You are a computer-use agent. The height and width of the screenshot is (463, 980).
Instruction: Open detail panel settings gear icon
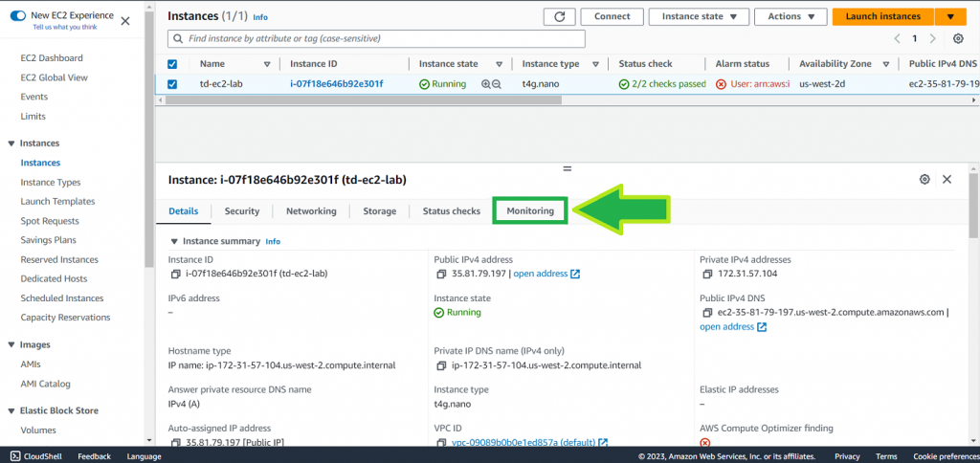point(924,179)
